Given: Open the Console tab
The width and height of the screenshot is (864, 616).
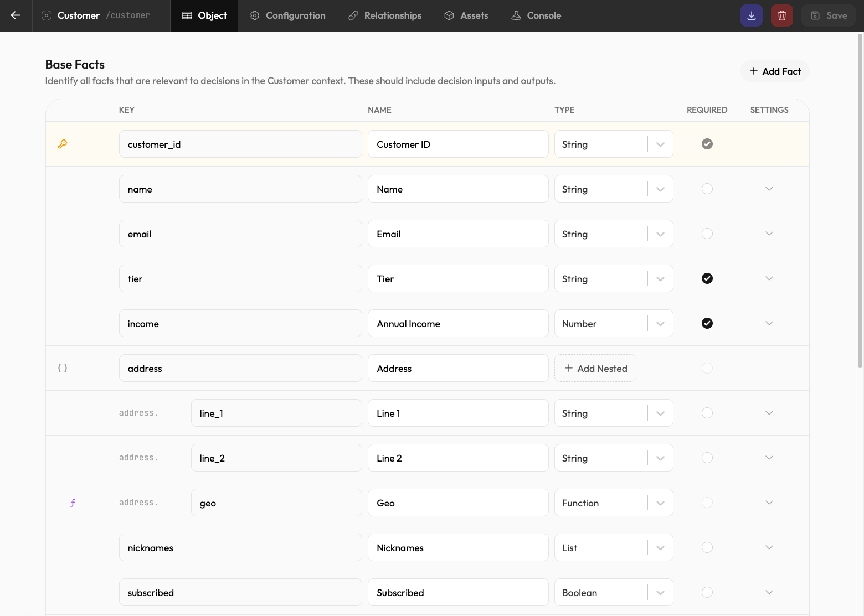Looking at the screenshot, I should [536, 15].
